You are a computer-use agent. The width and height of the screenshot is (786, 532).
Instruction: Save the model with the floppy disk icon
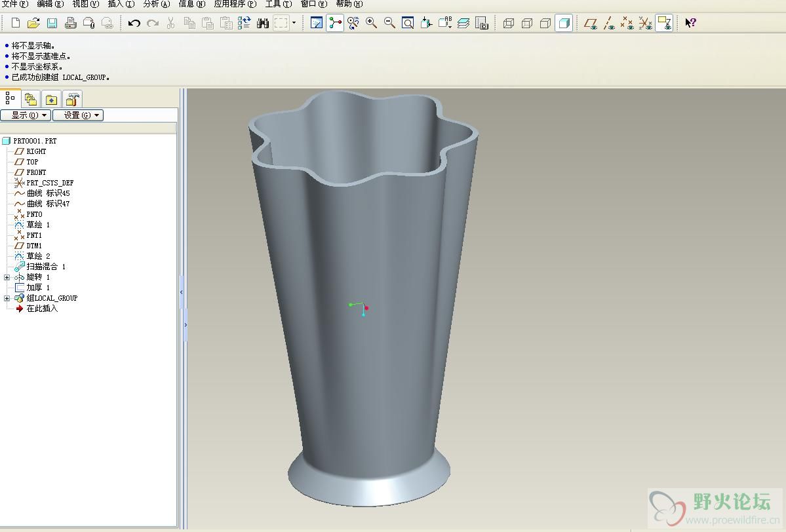pyautogui.click(x=52, y=22)
